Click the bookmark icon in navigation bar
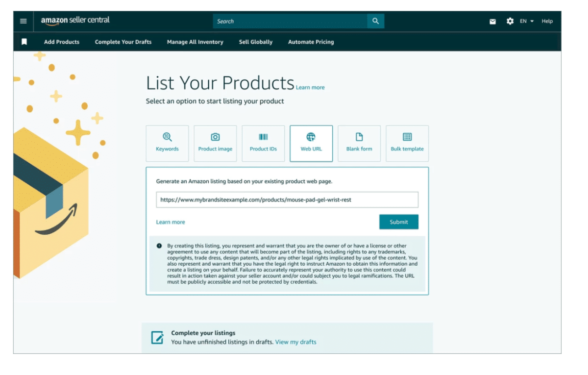Screen dimensions: 588x375 pyautogui.click(x=24, y=42)
